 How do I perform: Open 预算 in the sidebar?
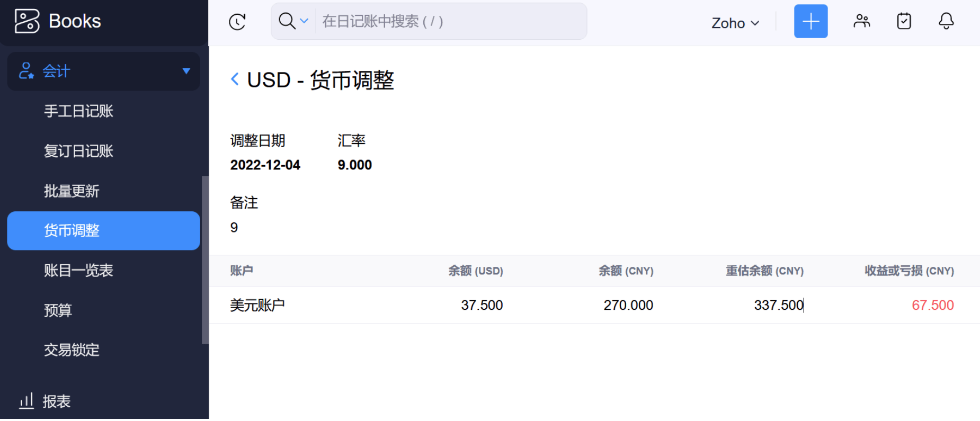pyautogui.click(x=58, y=310)
